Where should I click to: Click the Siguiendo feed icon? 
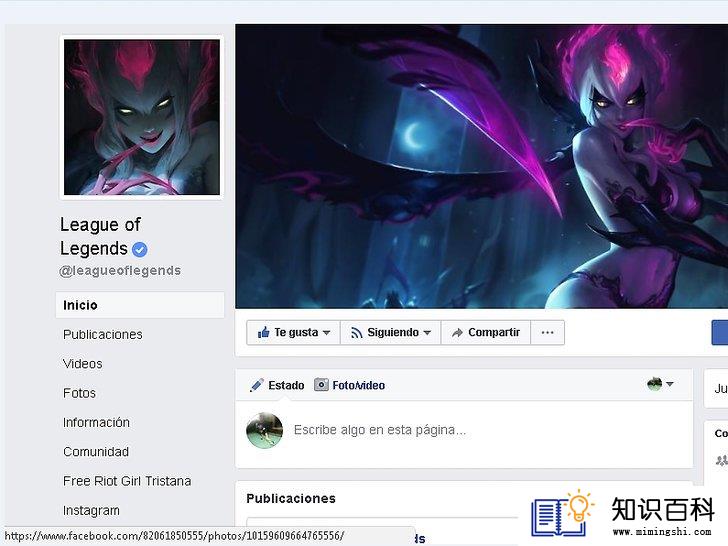pos(356,333)
